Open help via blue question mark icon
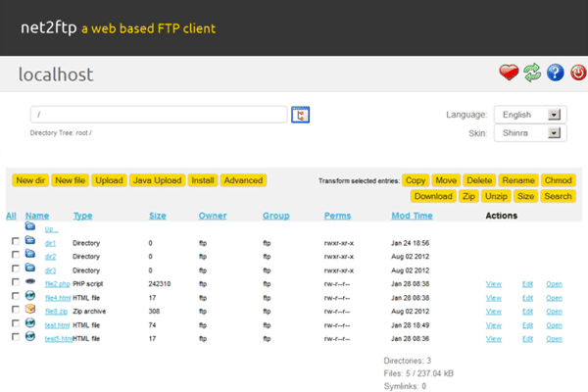The image size is (588, 392). [556, 73]
